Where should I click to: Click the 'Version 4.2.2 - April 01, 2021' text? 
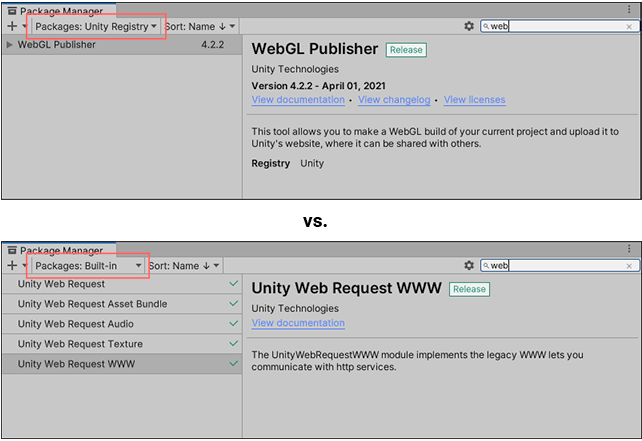[x=319, y=86]
